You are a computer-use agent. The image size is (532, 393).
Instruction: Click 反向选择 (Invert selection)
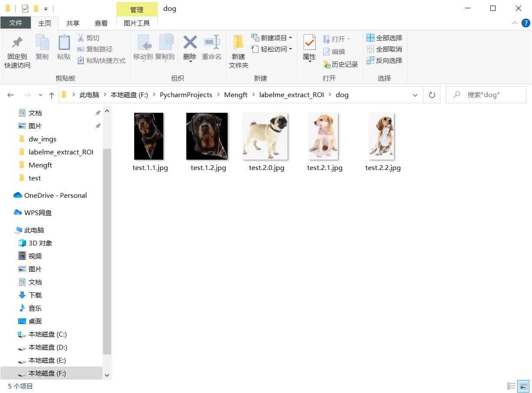pos(384,61)
